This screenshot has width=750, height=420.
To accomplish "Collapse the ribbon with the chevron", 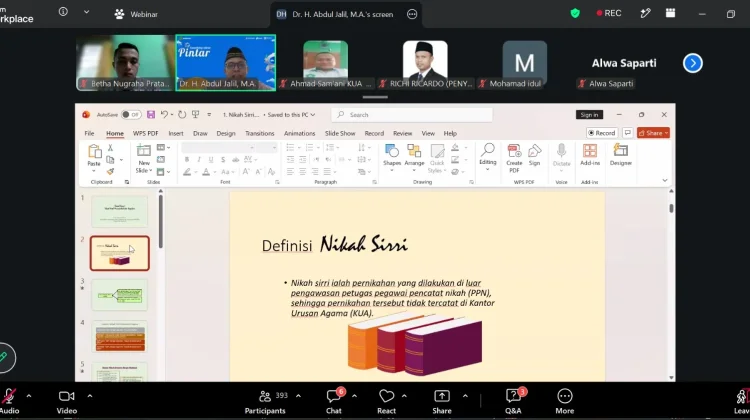I will click(x=664, y=181).
